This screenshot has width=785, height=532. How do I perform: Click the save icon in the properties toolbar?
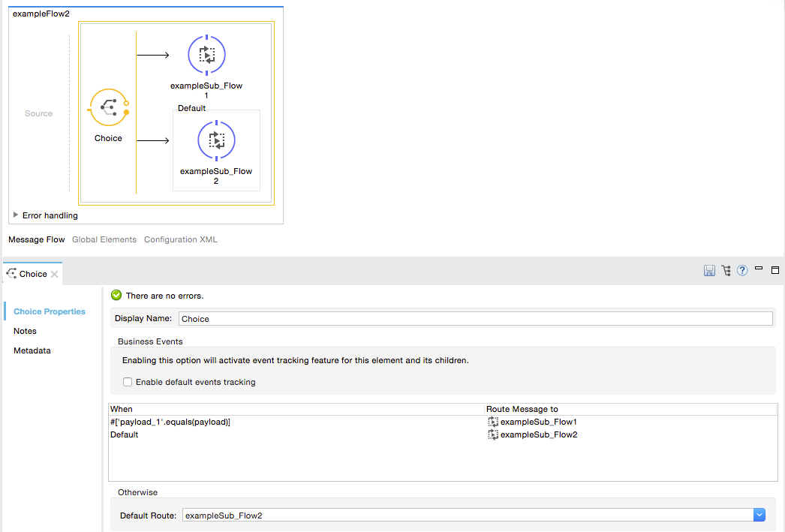click(709, 271)
